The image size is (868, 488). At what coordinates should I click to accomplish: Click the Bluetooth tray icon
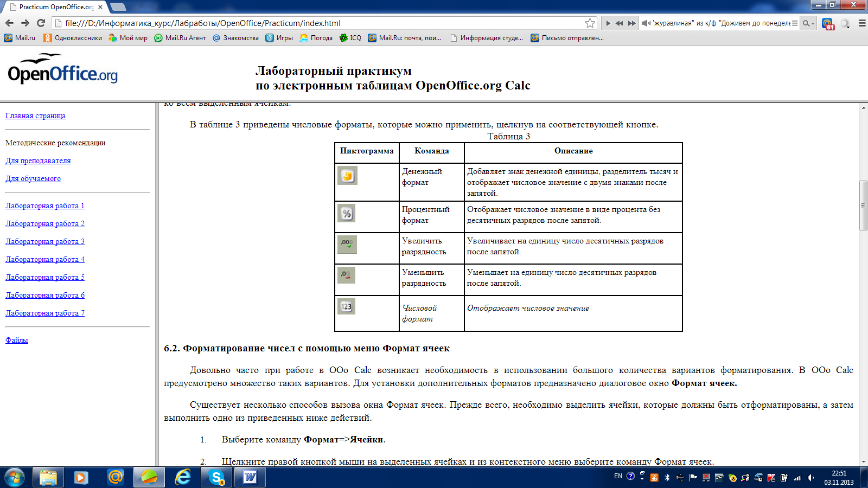[x=667, y=478]
